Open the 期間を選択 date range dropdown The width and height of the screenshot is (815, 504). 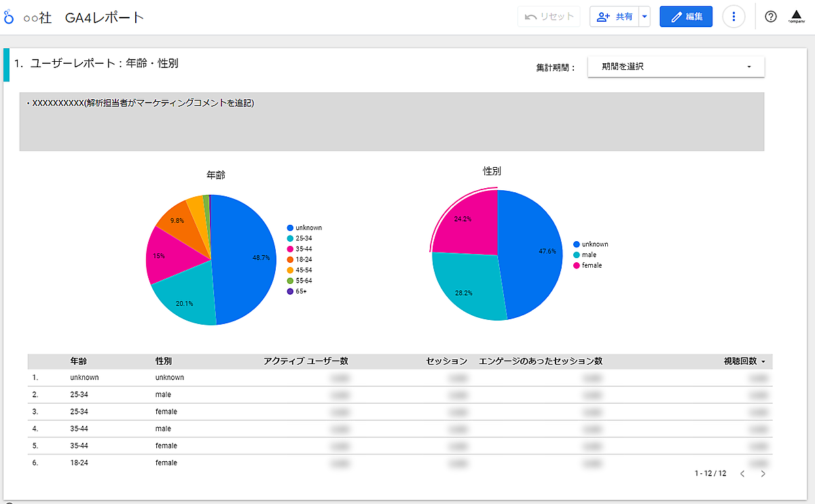676,67
